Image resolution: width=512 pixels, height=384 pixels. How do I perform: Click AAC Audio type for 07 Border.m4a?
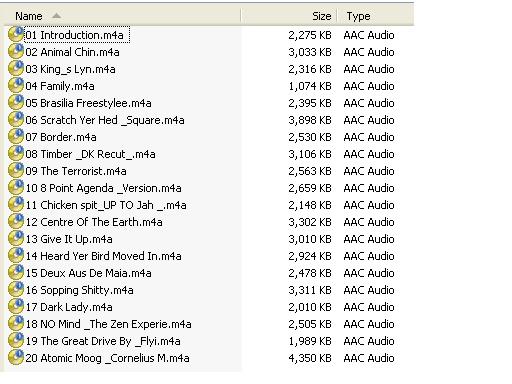369,137
